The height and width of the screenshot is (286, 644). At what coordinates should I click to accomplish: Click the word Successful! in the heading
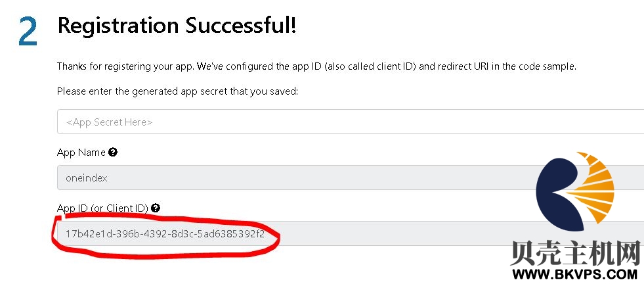[241, 26]
